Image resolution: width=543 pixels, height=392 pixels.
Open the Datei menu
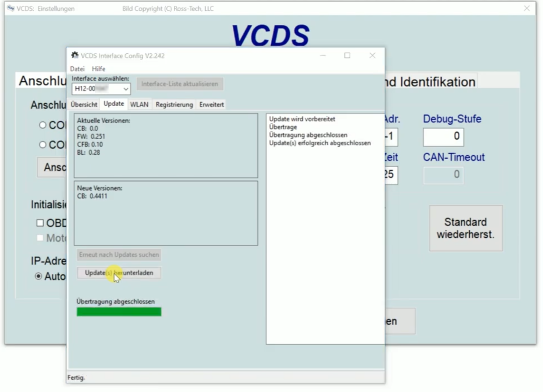click(x=77, y=69)
